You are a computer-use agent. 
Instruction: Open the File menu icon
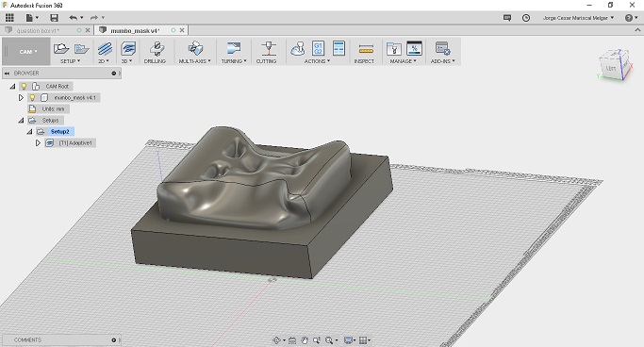point(29,18)
